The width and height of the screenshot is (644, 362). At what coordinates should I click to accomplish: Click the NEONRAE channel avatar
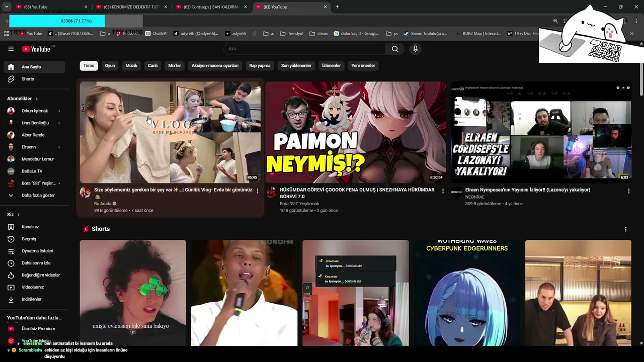(x=456, y=193)
